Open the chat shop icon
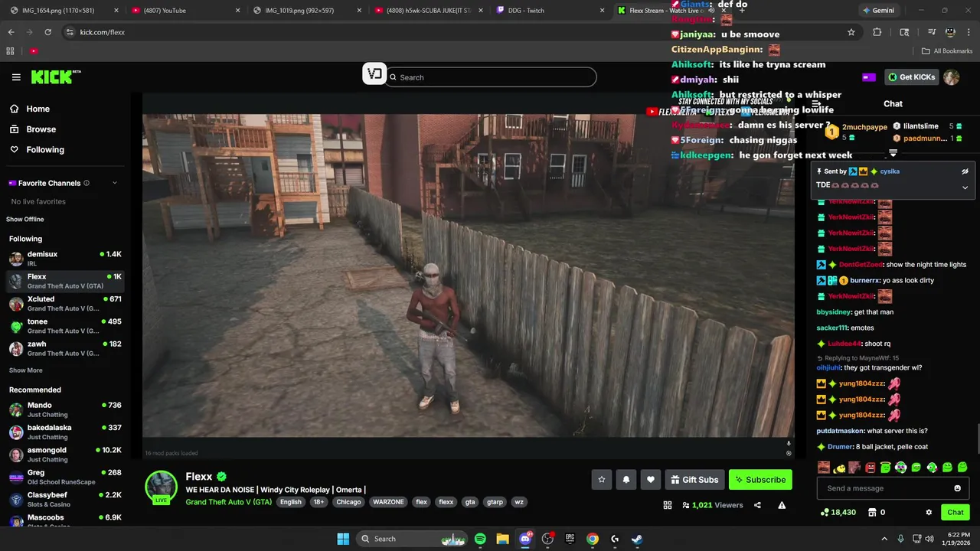Screen dimensions: 980x551 [x=872, y=512]
